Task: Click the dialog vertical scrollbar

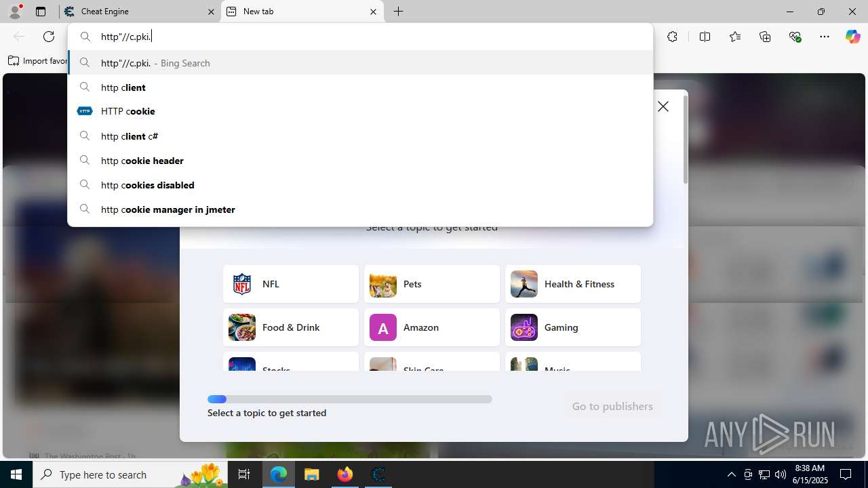Action: click(685, 139)
